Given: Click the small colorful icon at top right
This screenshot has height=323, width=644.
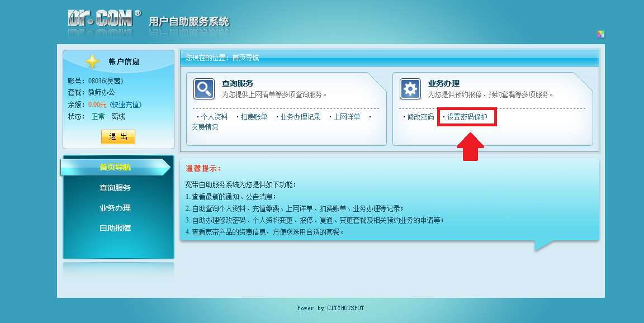Looking at the screenshot, I should [600, 34].
